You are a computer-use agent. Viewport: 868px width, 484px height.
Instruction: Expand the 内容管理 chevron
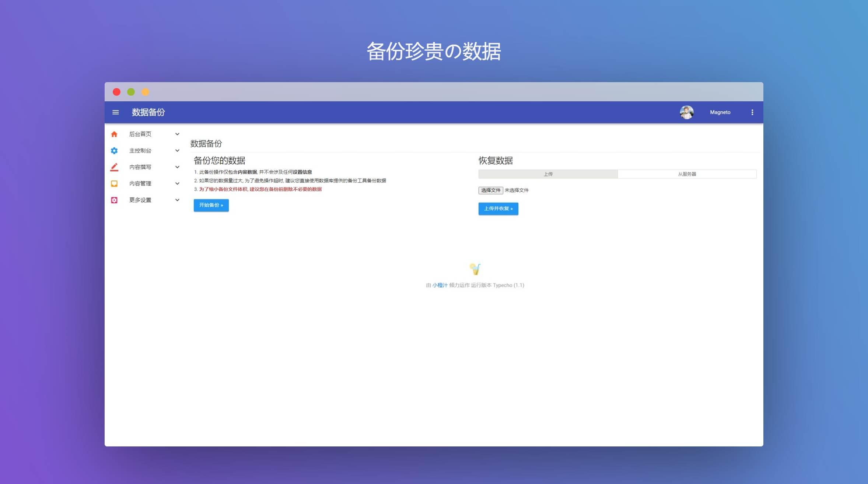[177, 183]
